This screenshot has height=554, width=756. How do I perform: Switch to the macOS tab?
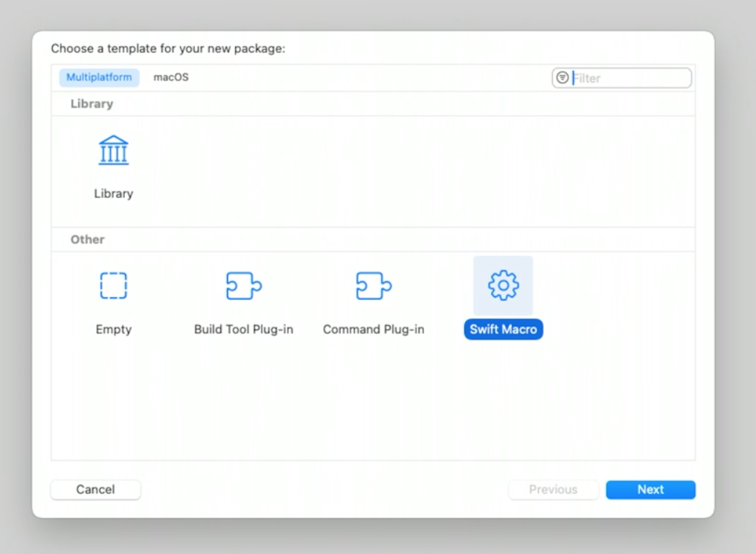pyautogui.click(x=171, y=77)
